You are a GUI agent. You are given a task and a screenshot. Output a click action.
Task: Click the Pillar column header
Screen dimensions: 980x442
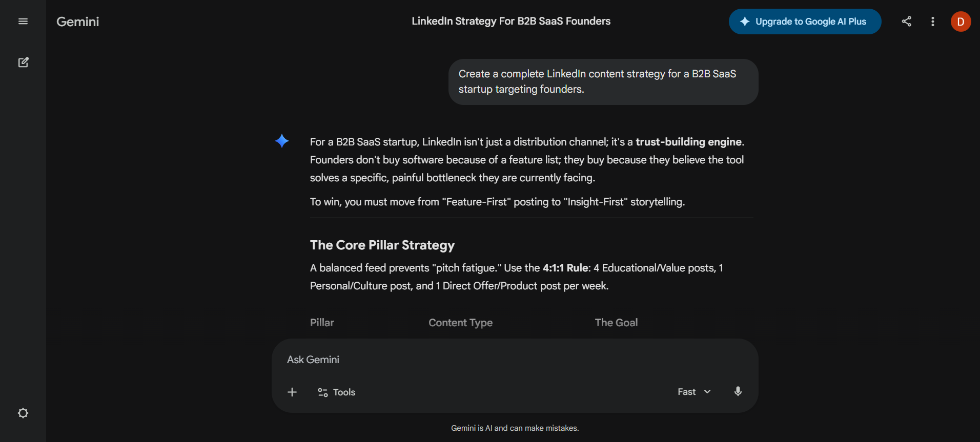click(322, 323)
